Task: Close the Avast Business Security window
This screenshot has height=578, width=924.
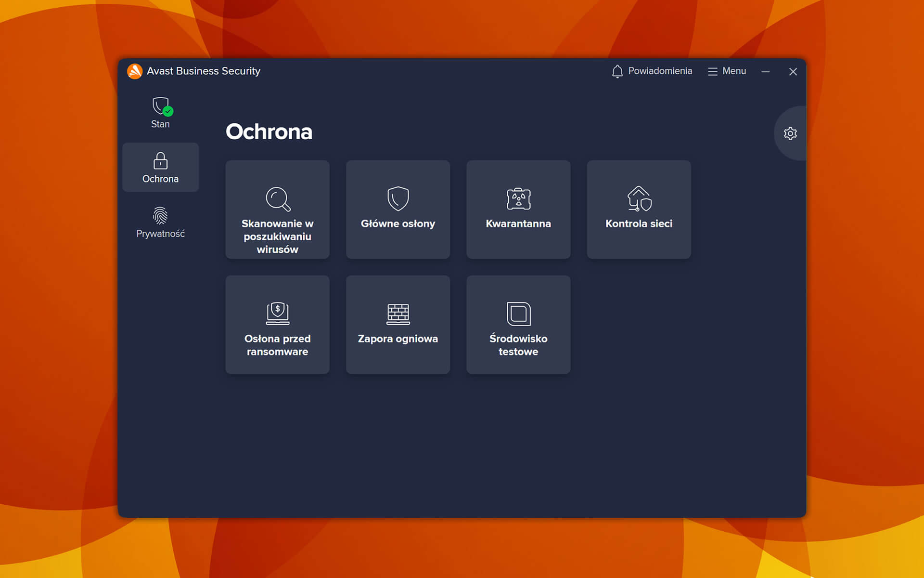Action: tap(793, 71)
